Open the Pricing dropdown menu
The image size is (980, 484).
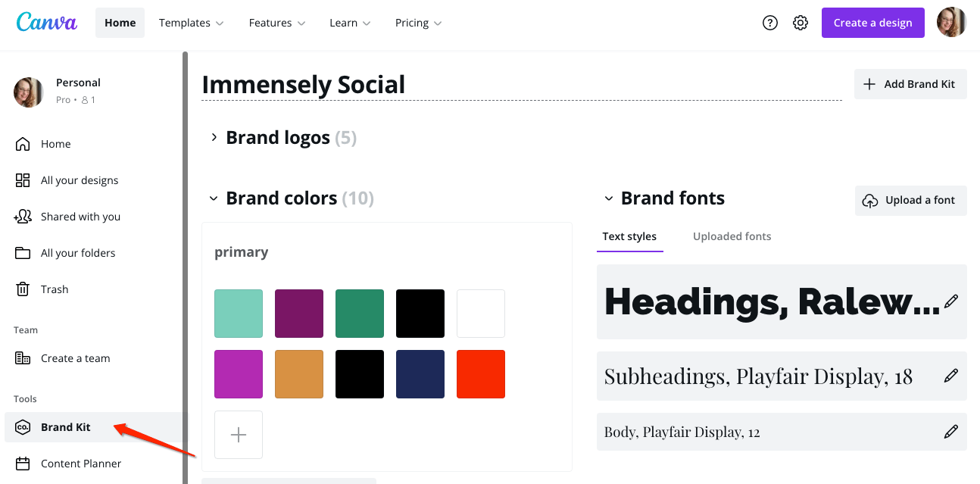pyautogui.click(x=418, y=23)
